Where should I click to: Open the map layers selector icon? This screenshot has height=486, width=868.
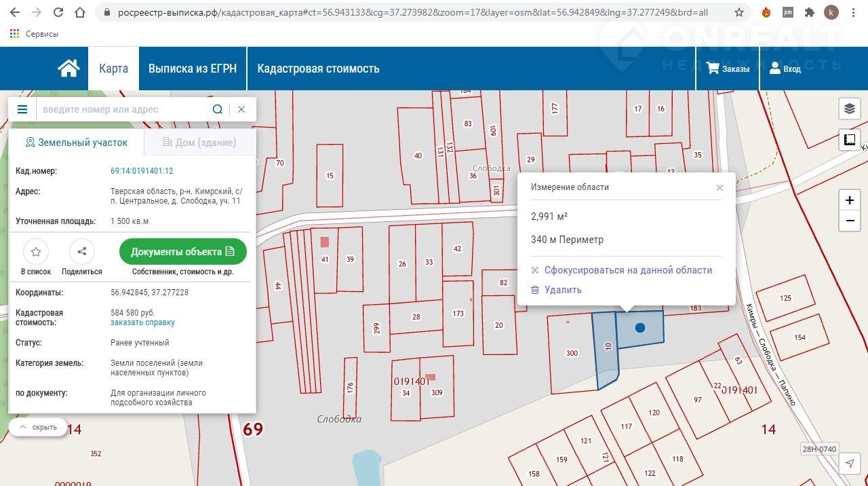coord(849,109)
